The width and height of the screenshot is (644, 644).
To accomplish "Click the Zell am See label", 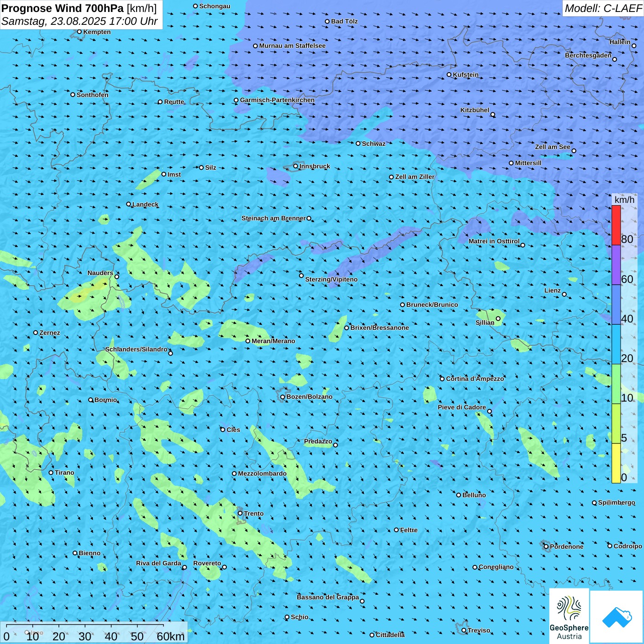I will pos(552,147).
